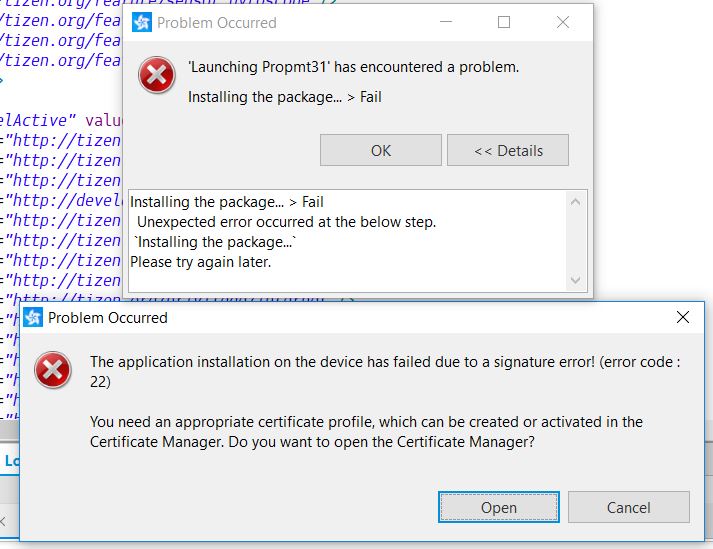
Task: Click Tizen icon in lower dialog title bar
Action: [x=33, y=318]
